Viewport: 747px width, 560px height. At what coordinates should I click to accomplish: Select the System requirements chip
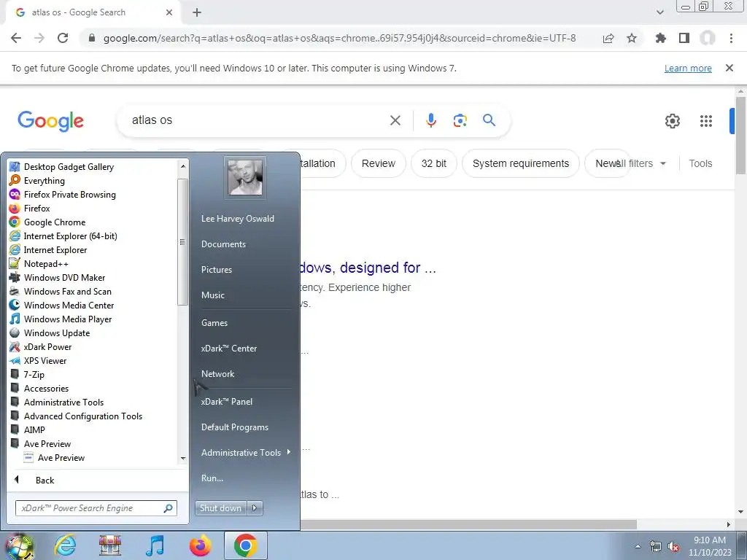tap(521, 163)
